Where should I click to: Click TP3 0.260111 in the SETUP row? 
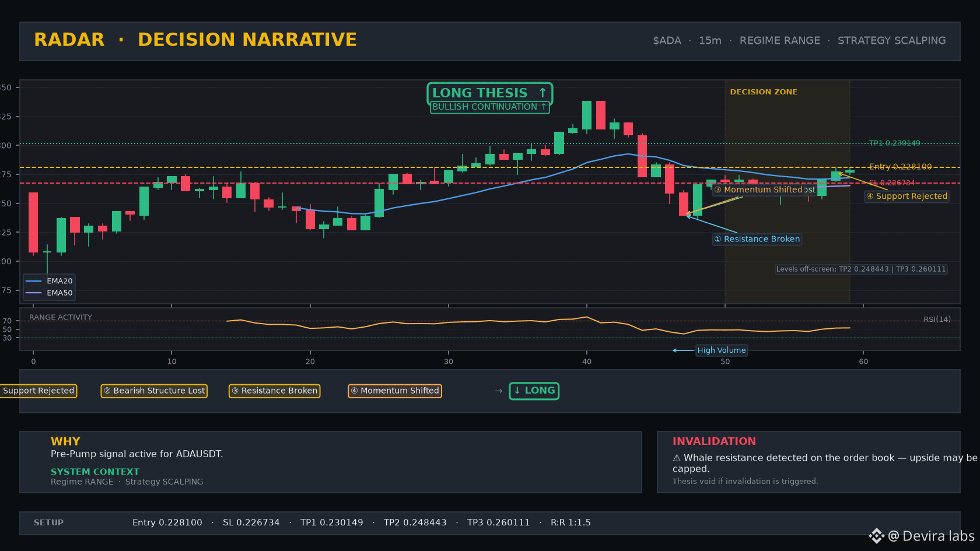click(499, 523)
